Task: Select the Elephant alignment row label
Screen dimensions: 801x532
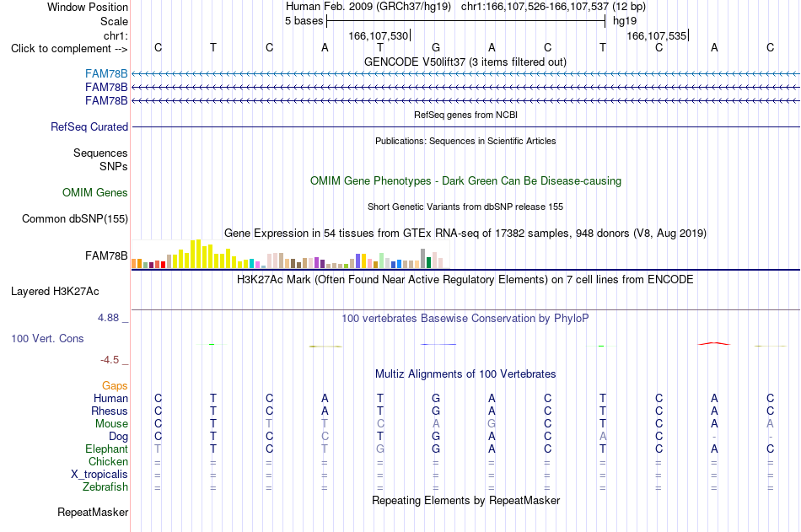Action: [x=106, y=449]
